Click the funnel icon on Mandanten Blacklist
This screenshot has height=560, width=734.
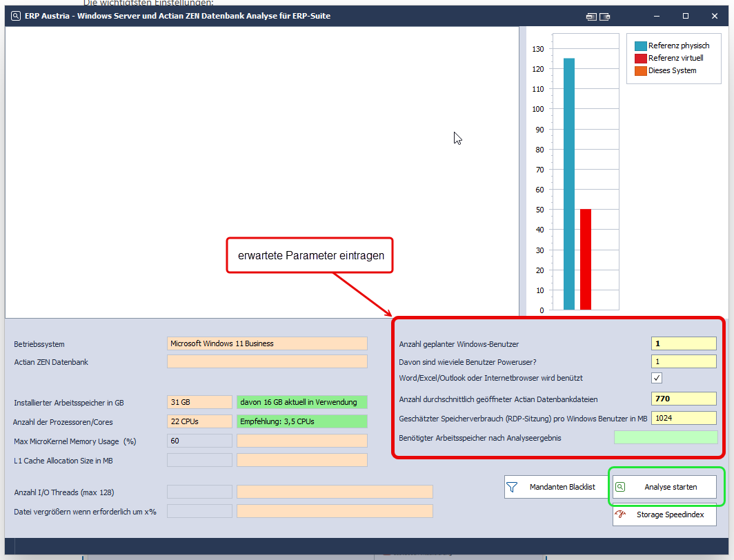pyautogui.click(x=512, y=487)
